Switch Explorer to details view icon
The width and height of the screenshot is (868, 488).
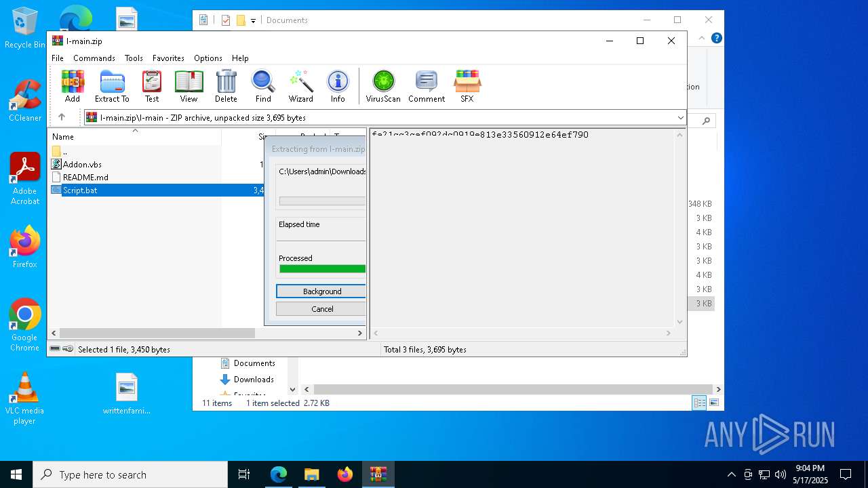(x=698, y=403)
